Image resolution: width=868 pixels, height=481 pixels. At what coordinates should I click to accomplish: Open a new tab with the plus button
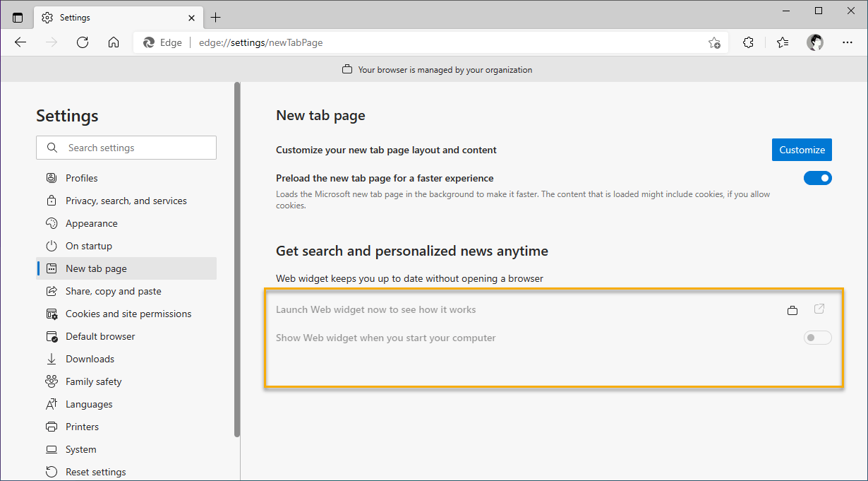(216, 17)
